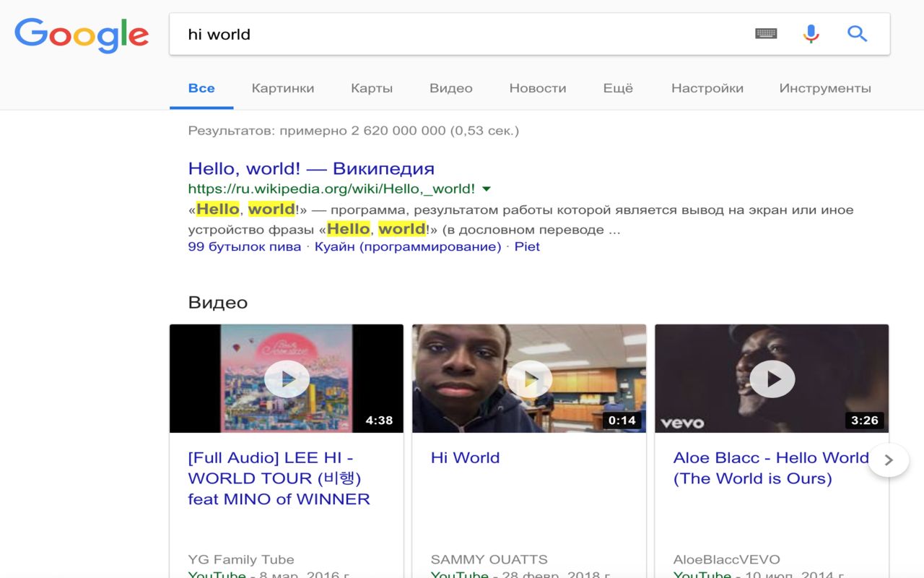Viewport: 924px width, 578px height.
Task: Click the 3:26 duration badge
Action: tap(864, 420)
